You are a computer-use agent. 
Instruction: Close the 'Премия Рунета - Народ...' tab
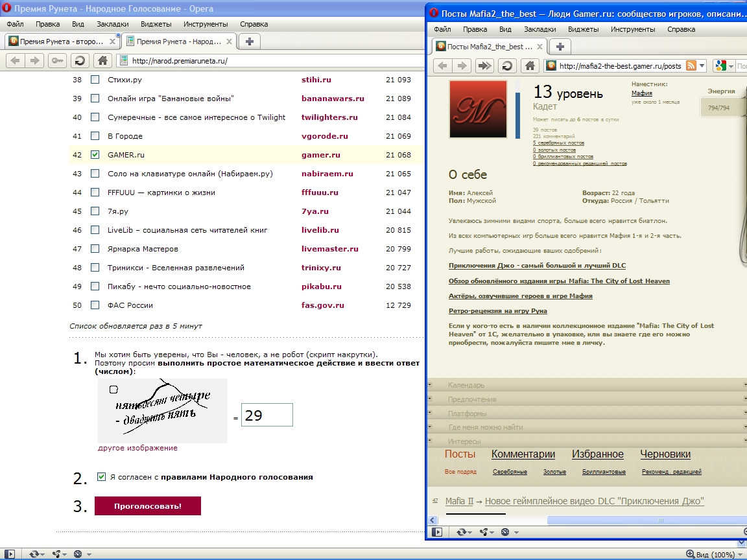click(x=229, y=41)
